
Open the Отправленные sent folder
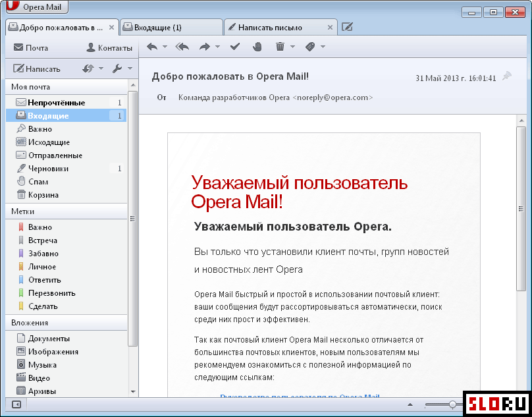[x=66, y=155]
